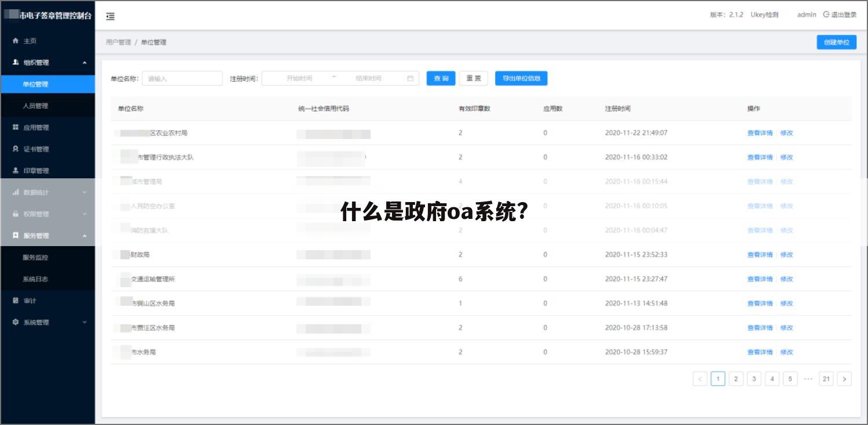This screenshot has height=425, width=868.
Task: Click the 服务管理 bookmark icon
Action: (16, 236)
